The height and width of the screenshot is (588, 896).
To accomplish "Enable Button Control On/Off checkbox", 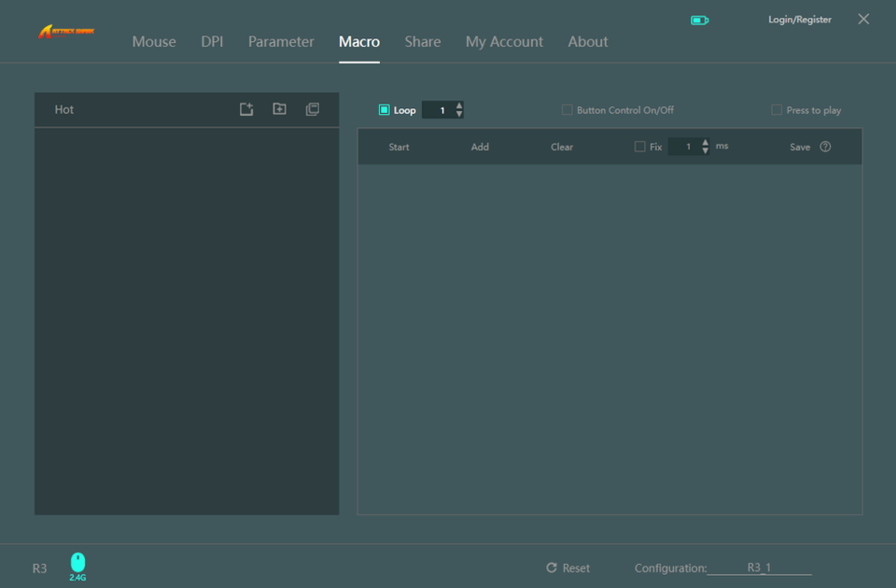I will [x=567, y=110].
